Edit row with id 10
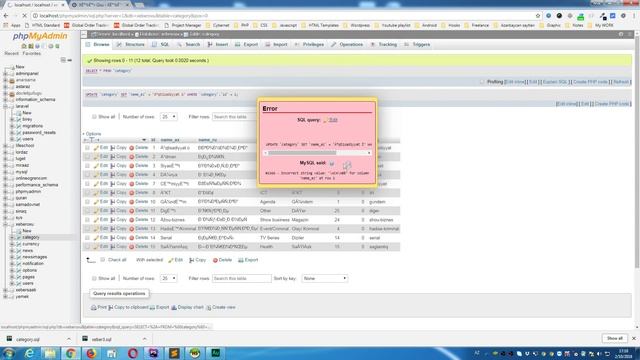Viewport: 640px width, 360px height. click(101, 202)
